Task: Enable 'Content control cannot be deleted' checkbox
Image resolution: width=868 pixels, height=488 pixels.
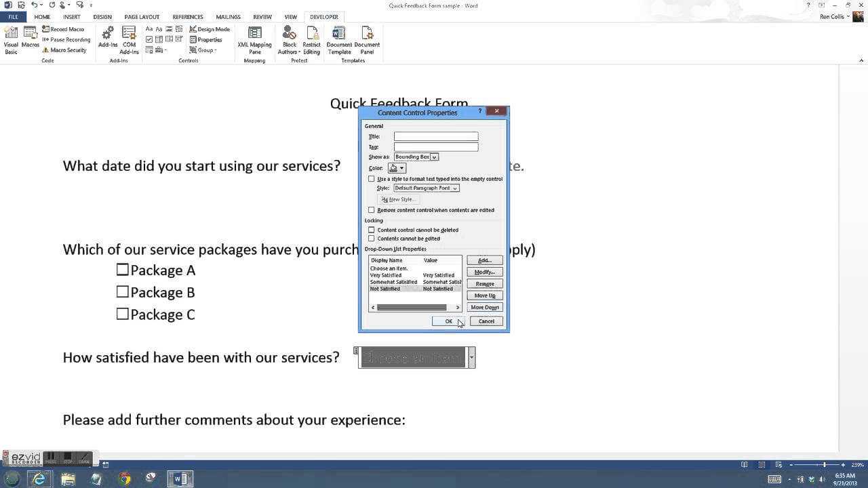Action: [x=372, y=230]
